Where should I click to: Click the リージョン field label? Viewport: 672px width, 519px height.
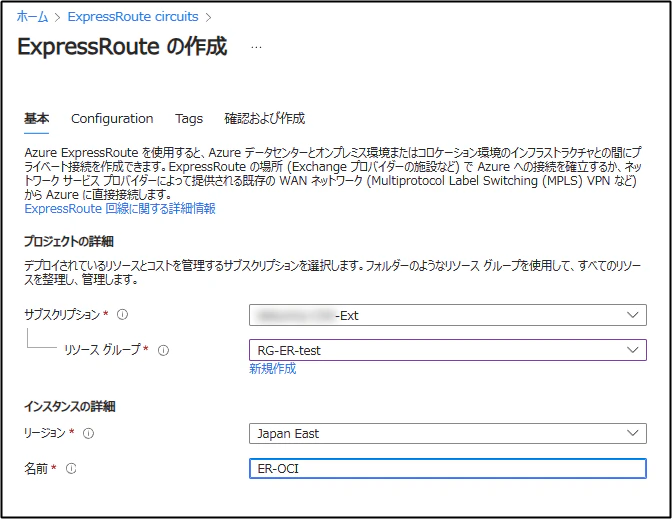click(45, 433)
